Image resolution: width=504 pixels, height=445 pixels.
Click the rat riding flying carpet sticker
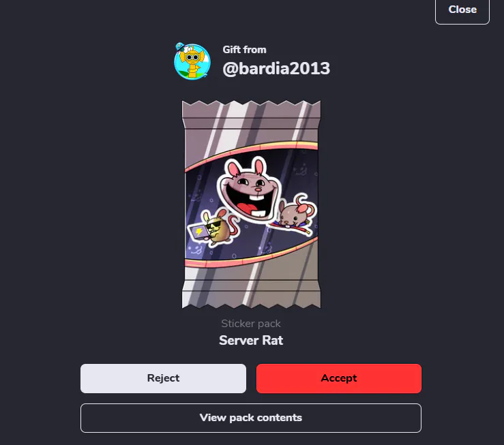click(x=294, y=215)
